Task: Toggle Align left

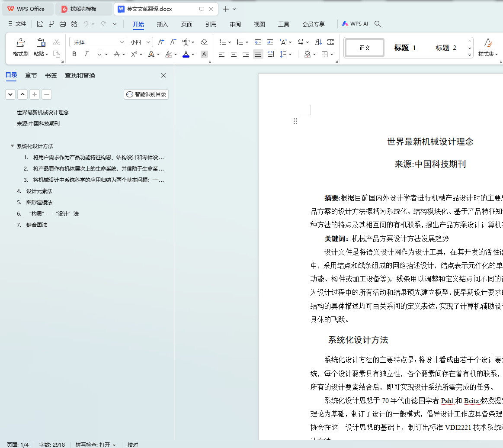Action: point(221,54)
